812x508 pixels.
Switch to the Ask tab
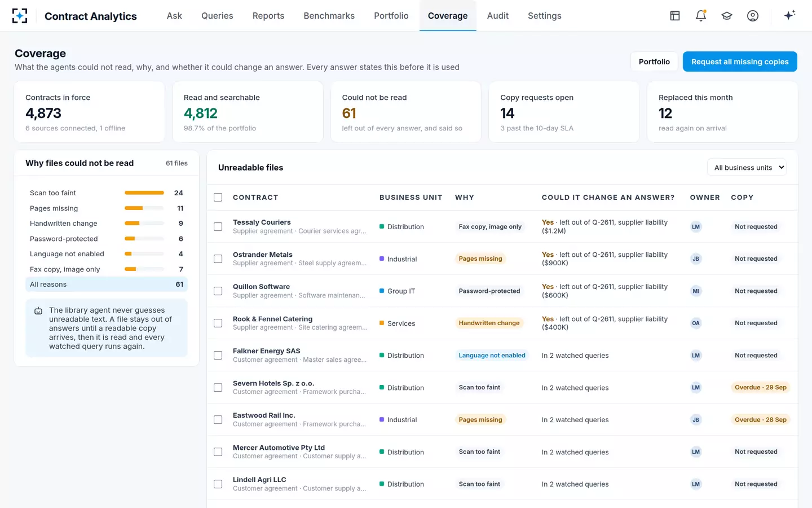click(x=174, y=16)
